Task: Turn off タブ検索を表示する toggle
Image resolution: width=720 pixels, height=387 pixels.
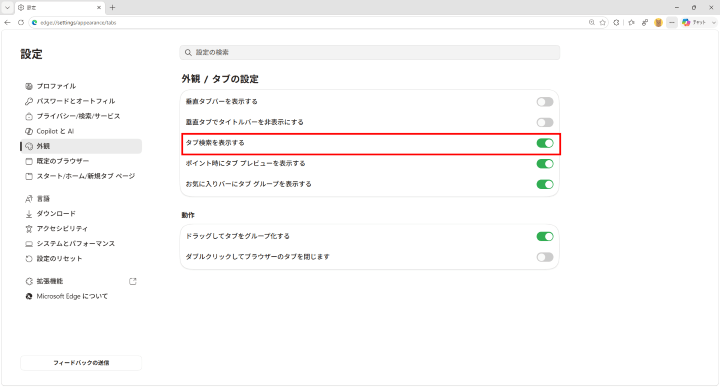Action: tap(545, 143)
